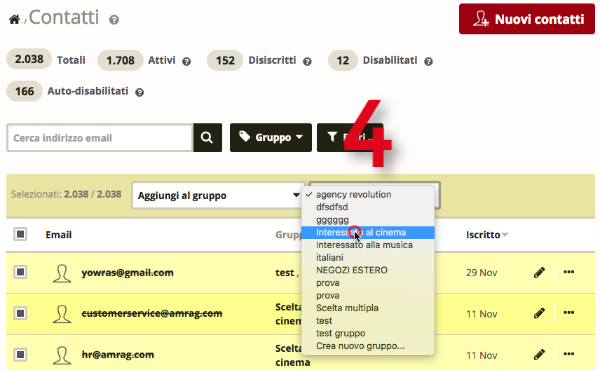Open the Aggiungi al gruppo select

point(218,195)
